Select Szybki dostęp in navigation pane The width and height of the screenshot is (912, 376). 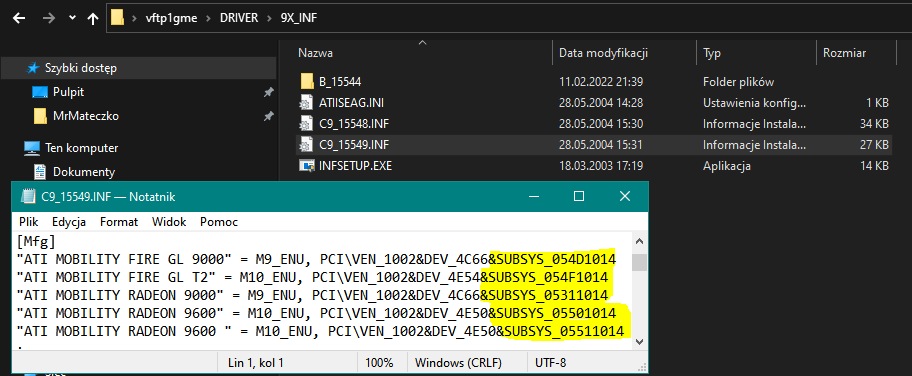[81, 68]
